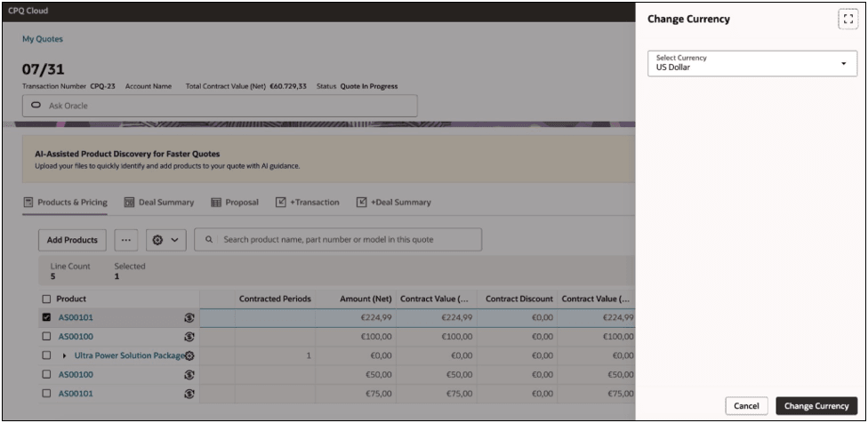
Task: Switch to the Products & Pricing tab
Action: pyautogui.click(x=65, y=203)
